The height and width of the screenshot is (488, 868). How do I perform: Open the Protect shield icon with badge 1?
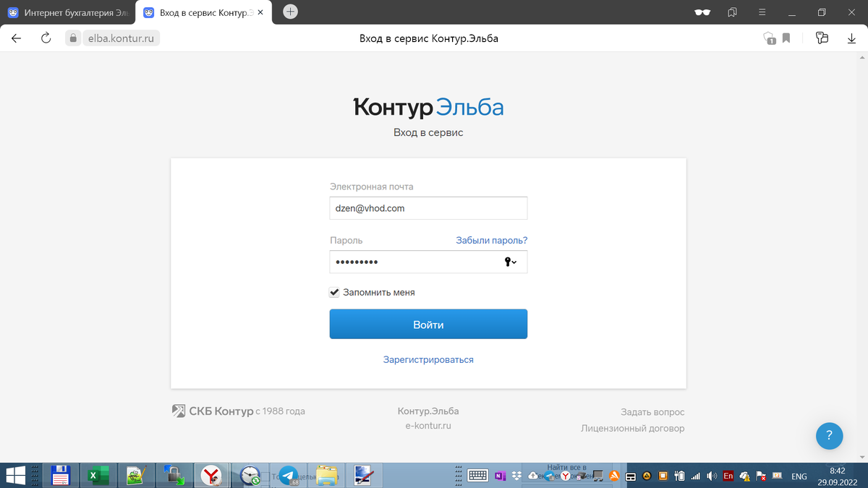(x=769, y=38)
